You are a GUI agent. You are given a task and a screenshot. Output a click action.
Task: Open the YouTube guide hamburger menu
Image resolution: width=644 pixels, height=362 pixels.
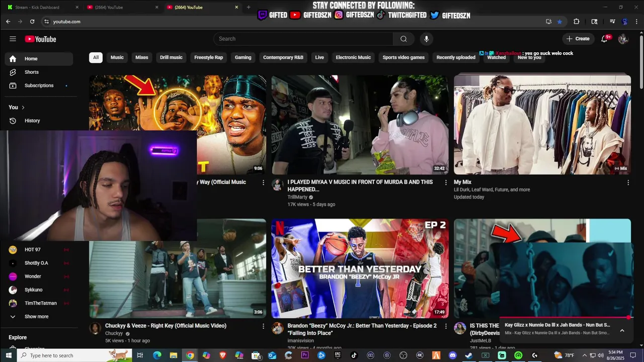click(13, 39)
